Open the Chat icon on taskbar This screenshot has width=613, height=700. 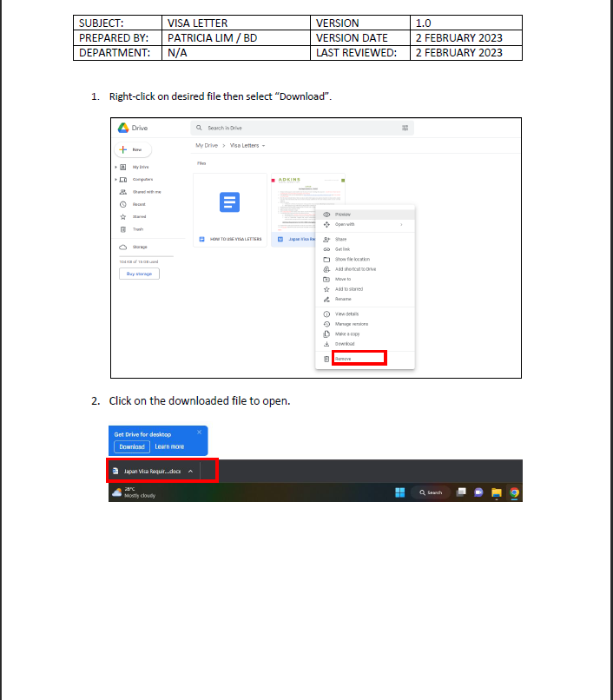(478, 492)
